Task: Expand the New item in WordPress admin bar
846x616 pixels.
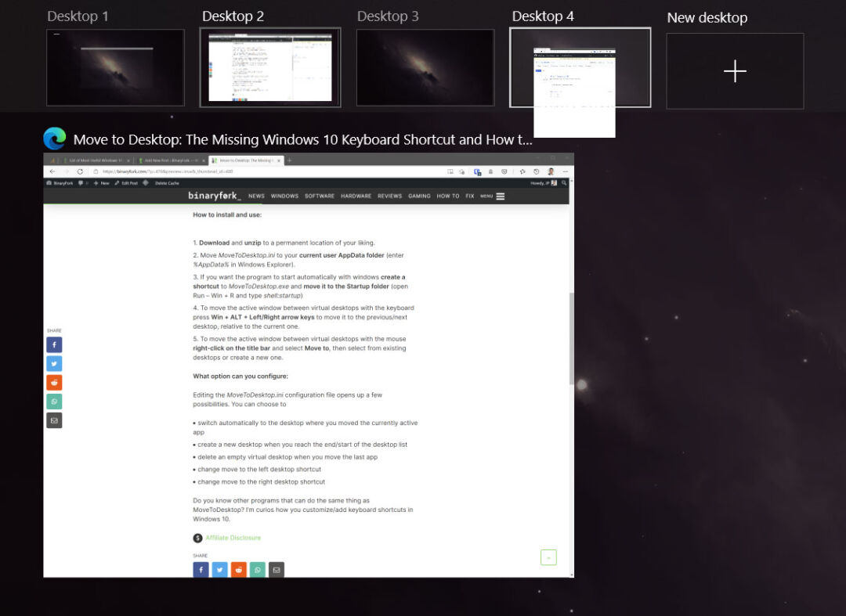Action: (102, 182)
